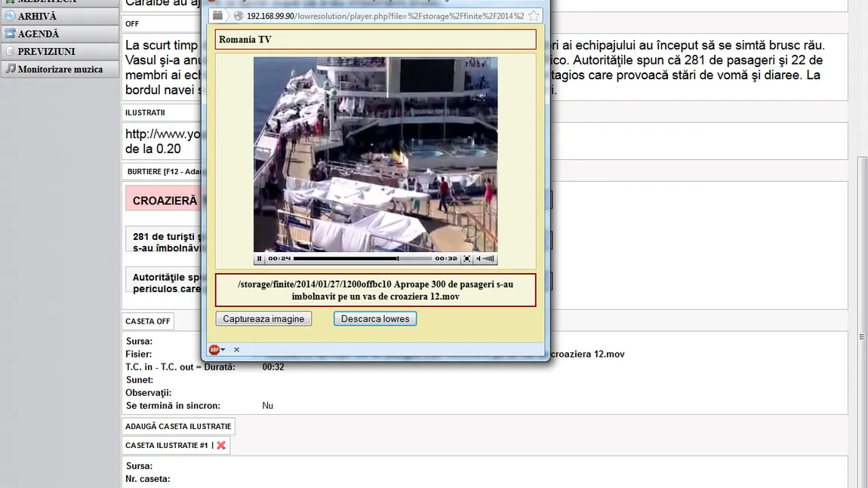Viewport: 868px width, 488px height.
Task: Click ADAUGĂ CASETA ILUSTRATIE button
Action: pos(178,427)
